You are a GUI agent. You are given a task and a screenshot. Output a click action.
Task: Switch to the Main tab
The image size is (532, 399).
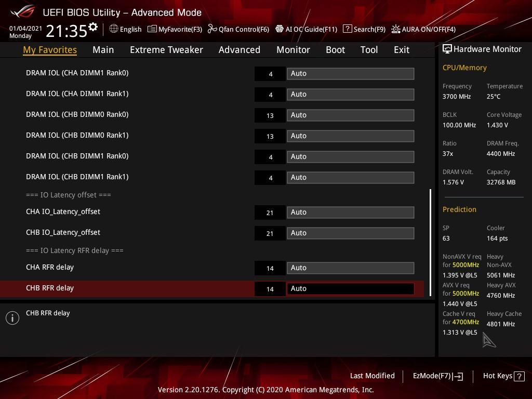point(103,50)
